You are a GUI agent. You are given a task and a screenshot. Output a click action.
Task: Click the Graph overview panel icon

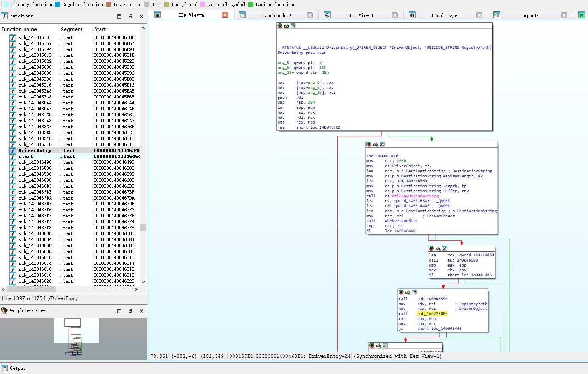[x=4, y=311]
